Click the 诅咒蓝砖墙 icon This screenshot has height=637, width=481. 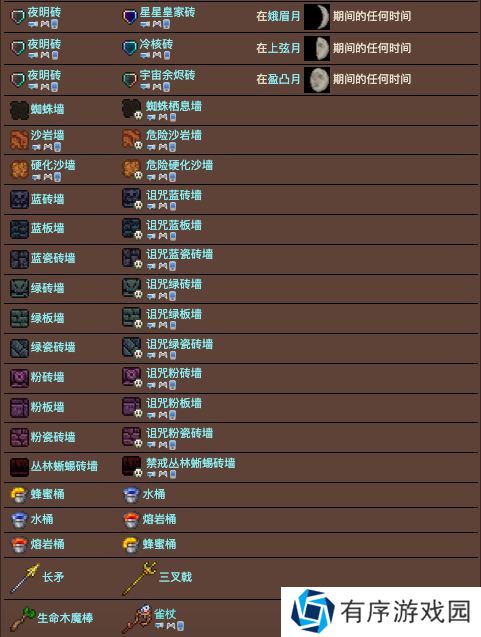132,199
